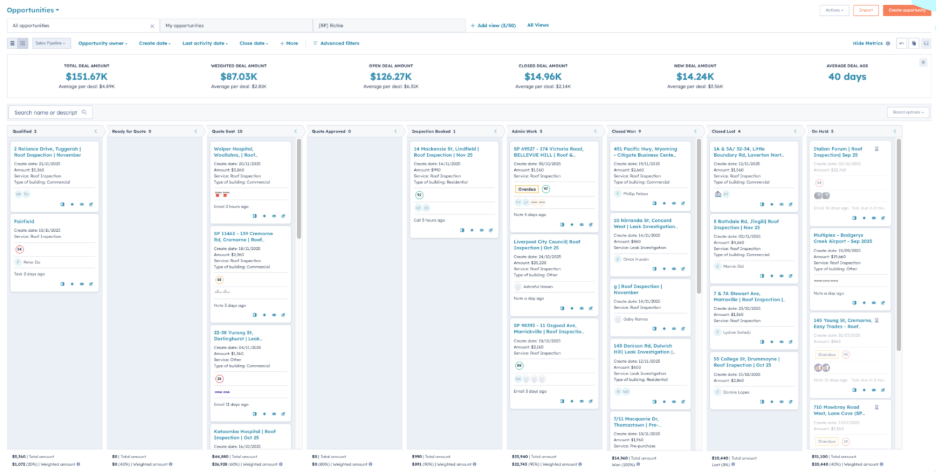Click info icon for Qualified weighted amount
Screen dimensions: 936x474
click(x=78, y=464)
